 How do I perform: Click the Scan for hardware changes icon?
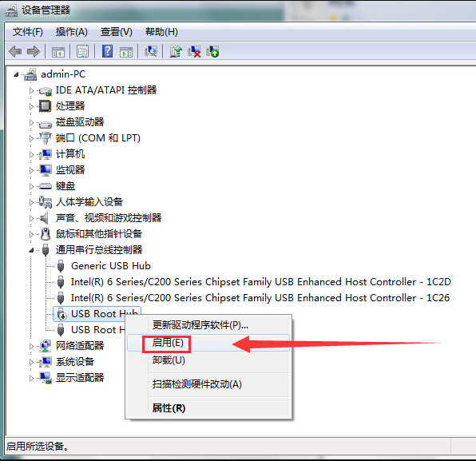click(x=151, y=51)
